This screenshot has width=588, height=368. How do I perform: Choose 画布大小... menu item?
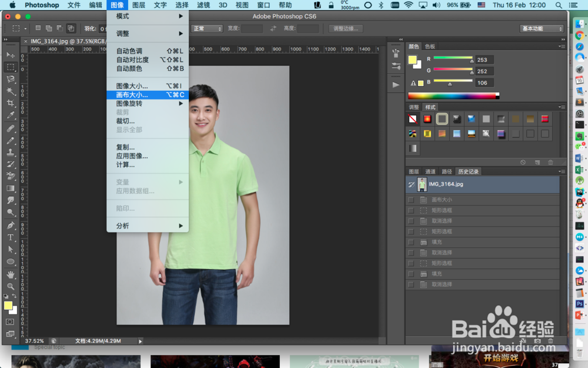pos(148,95)
